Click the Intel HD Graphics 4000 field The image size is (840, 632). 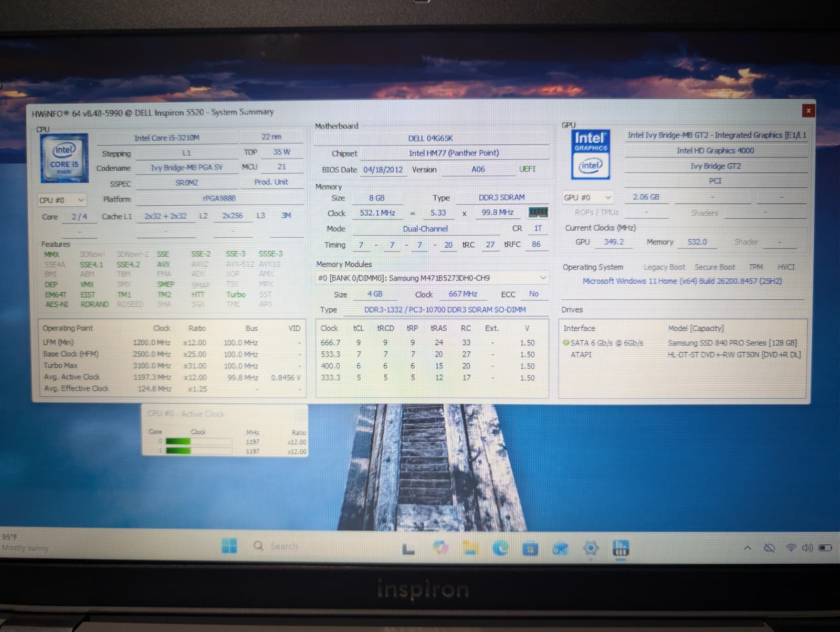pyautogui.click(x=715, y=151)
